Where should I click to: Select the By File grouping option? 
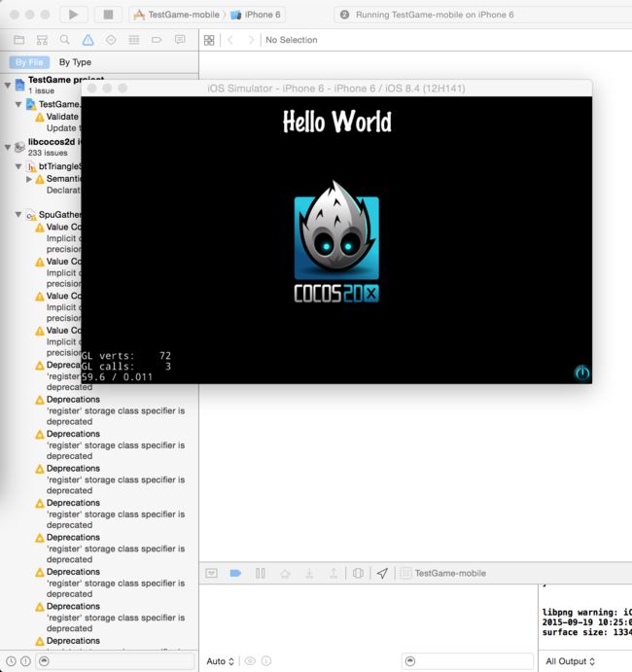[28, 62]
